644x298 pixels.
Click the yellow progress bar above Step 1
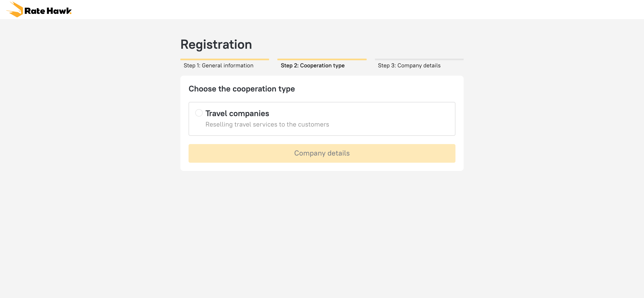coord(224,59)
